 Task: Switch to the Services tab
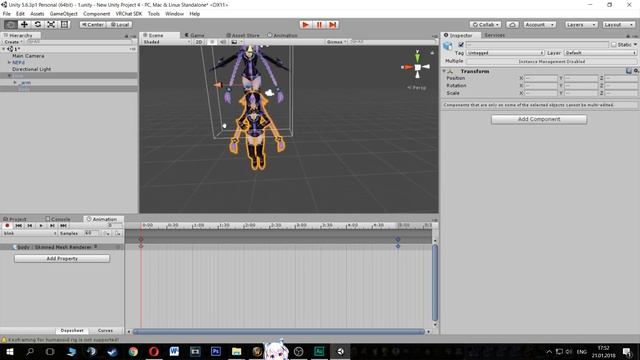tap(495, 36)
